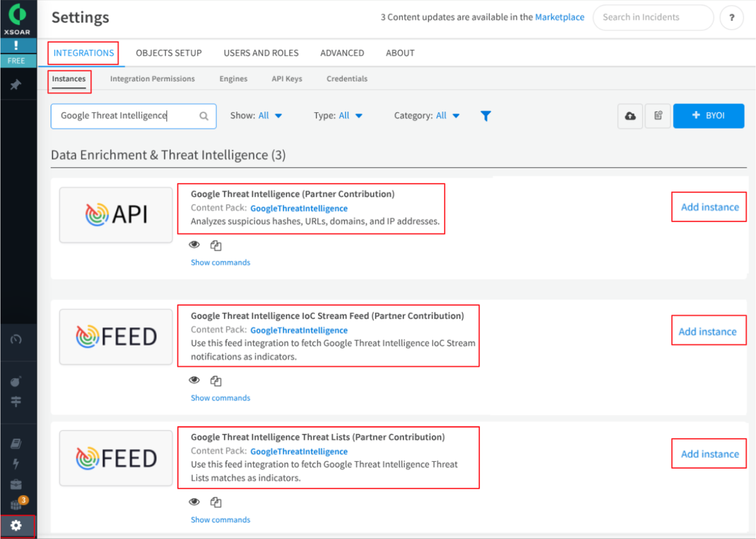Screen dimensions: 756x539
Task: Open the dashboard gauge icon in sidebar
Action: [16, 339]
